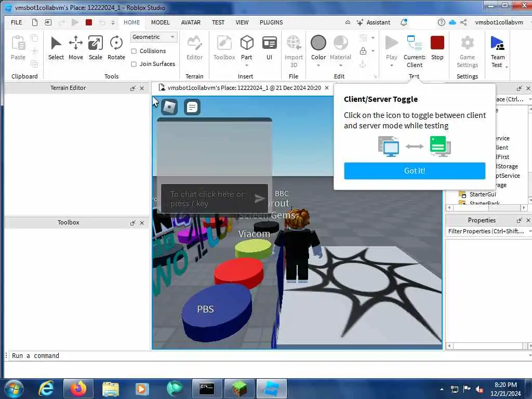Viewport: 532px width, 399px height.
Task: Switch to the PLUGINS tab
Action: click(271, 22)
